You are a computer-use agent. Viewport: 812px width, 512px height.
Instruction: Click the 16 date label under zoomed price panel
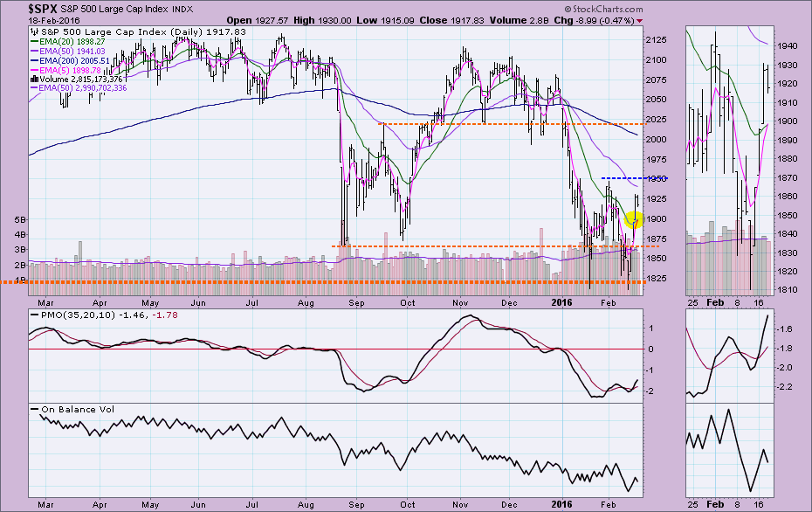point(760,303)
